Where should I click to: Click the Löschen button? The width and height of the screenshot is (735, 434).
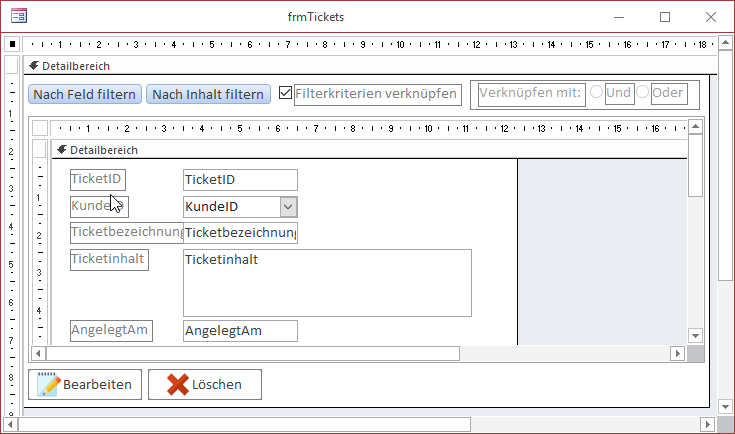205,384
